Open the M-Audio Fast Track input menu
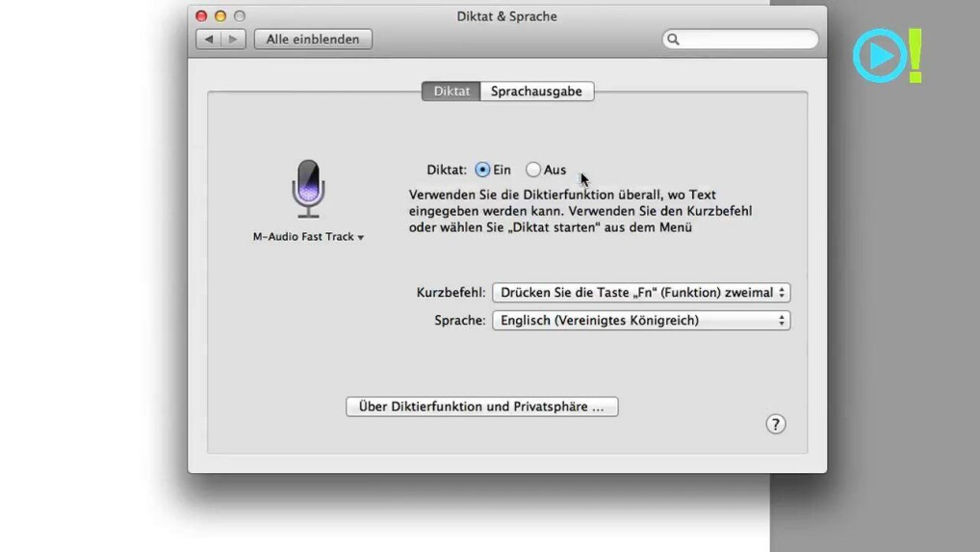 pyautogui.click(x=308, y=237)
